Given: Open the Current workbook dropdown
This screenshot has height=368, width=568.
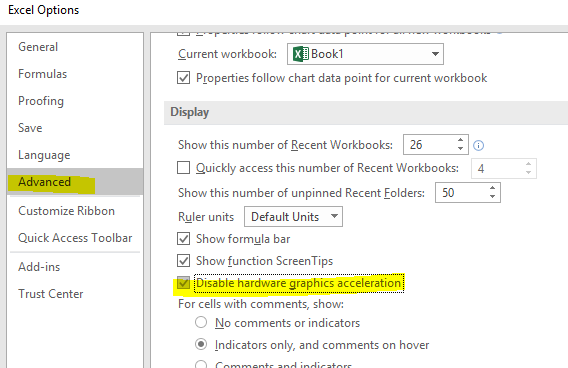Looking at the screenshot, I should tap(365, 54).
